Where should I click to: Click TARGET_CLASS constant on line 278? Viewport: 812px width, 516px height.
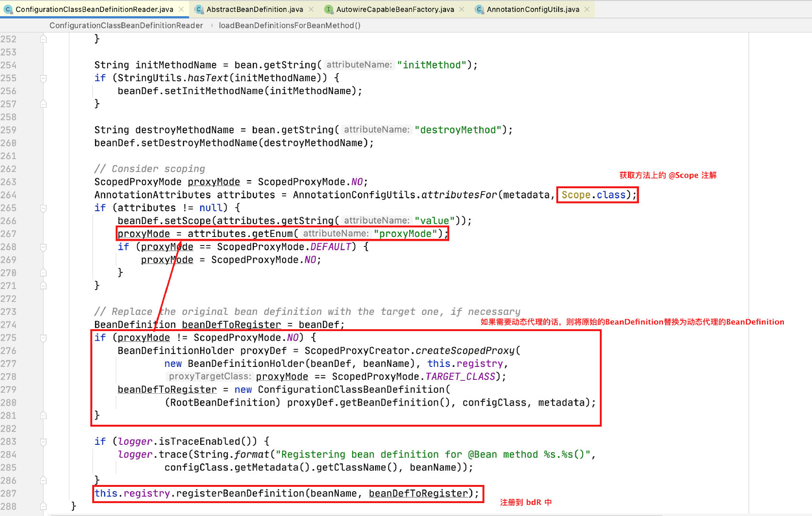pyautogui.click(x=460, y=377)
